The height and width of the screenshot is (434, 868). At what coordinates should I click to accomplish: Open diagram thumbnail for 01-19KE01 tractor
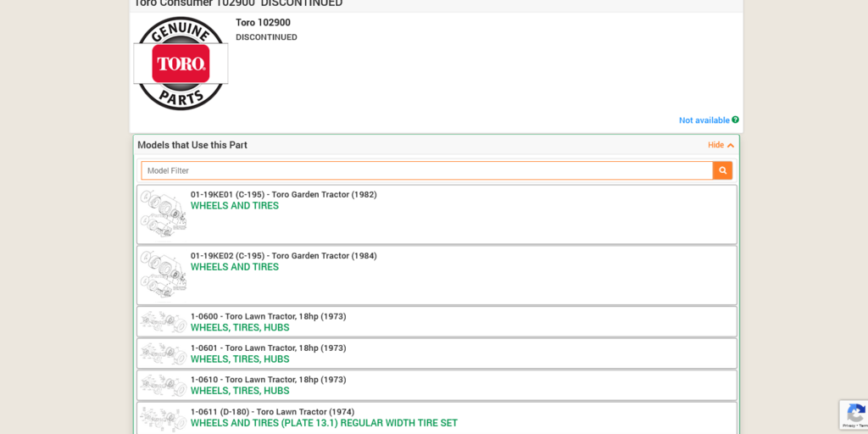[163, 214]
